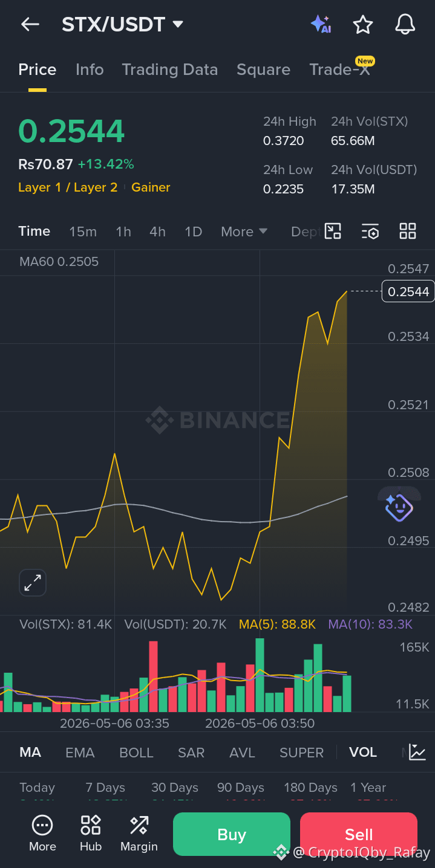Toggle the MA indicator
This screenshot has height=868, width=435.
click(30, 753)
